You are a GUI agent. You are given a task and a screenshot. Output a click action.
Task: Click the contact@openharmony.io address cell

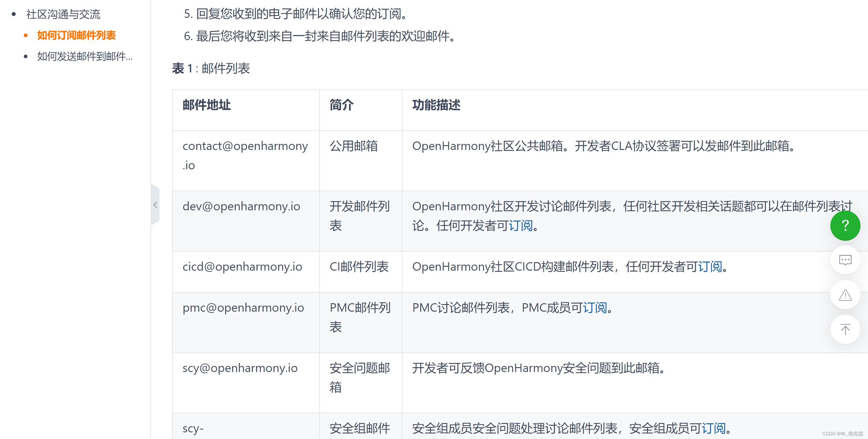[246, 161]
